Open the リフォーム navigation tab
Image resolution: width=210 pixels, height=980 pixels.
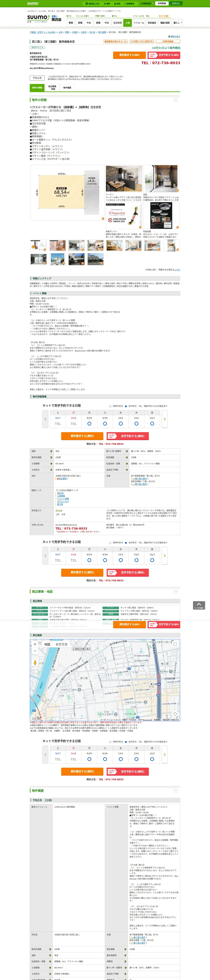(139, 23)
